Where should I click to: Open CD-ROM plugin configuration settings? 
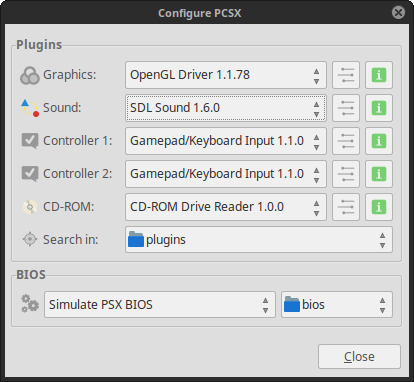coord(346,207)
